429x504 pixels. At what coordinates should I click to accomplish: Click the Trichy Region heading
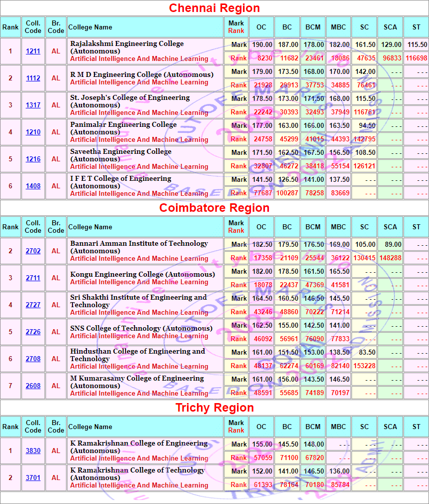click(x=214, y=408)
